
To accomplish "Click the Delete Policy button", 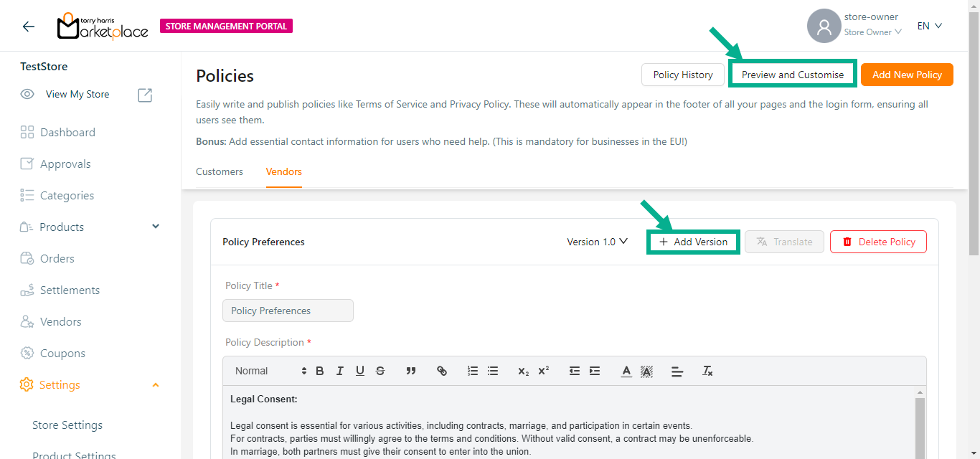I will (878, 242).
